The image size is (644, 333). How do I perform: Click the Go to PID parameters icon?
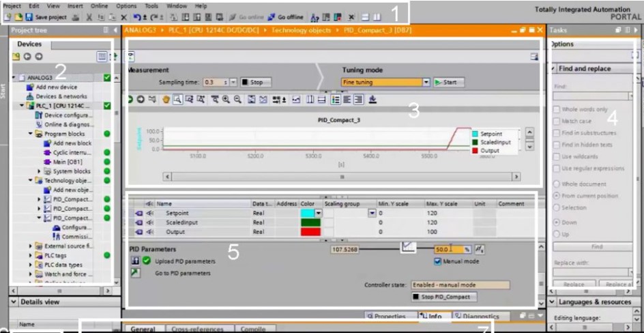click(x=134, y=272)
